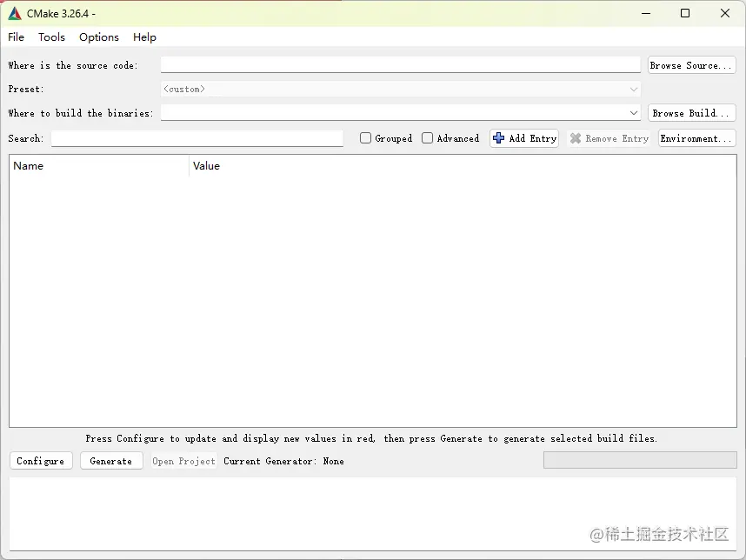Screen dimensions: 746x560
Task: Enable the Grouped checkbox
Action: click(365, 138)
